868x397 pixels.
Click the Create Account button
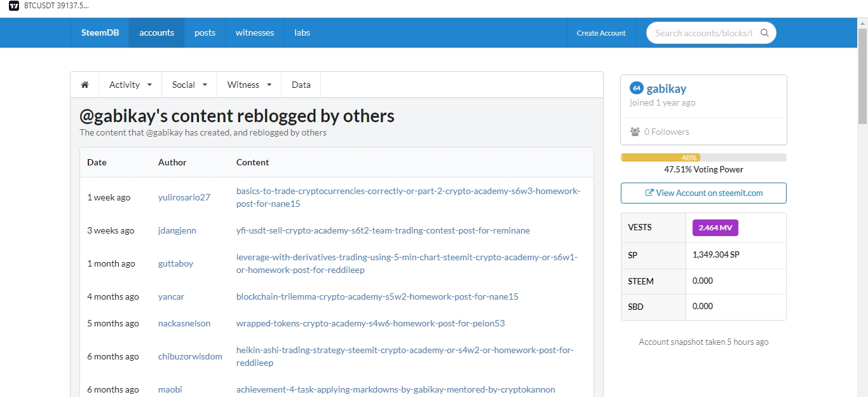pos(601,33)
